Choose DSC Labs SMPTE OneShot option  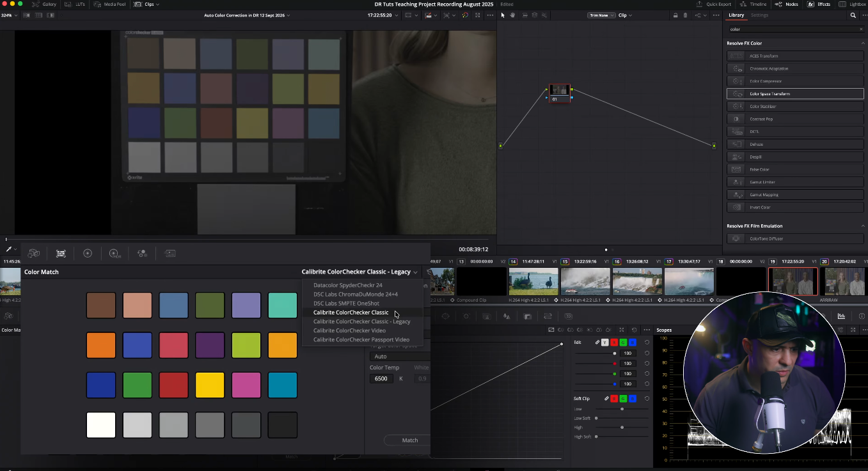coord(346,303)
